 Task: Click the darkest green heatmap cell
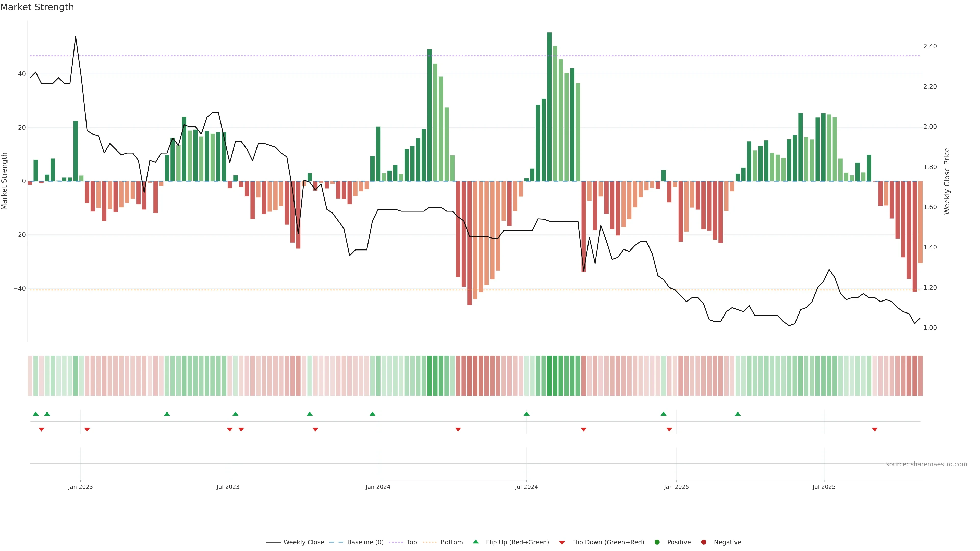pyautogui.click(x=549, y=376)
